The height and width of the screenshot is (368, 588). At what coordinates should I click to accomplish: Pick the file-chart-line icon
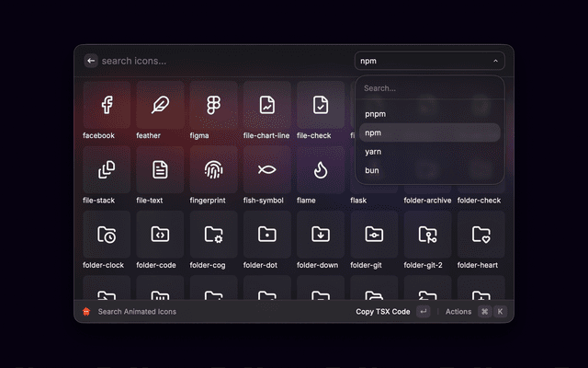coord(266,105)
